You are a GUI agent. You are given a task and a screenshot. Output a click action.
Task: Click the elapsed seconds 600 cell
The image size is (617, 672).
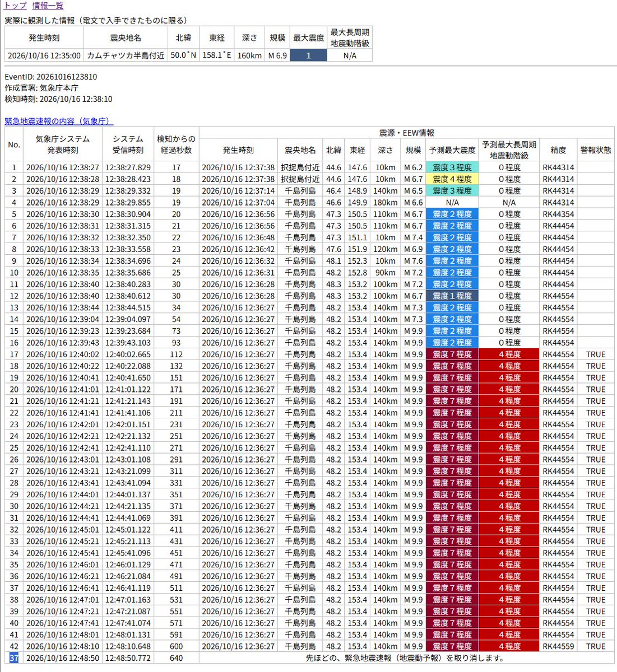pyautogui.click(x=176, y=646)
